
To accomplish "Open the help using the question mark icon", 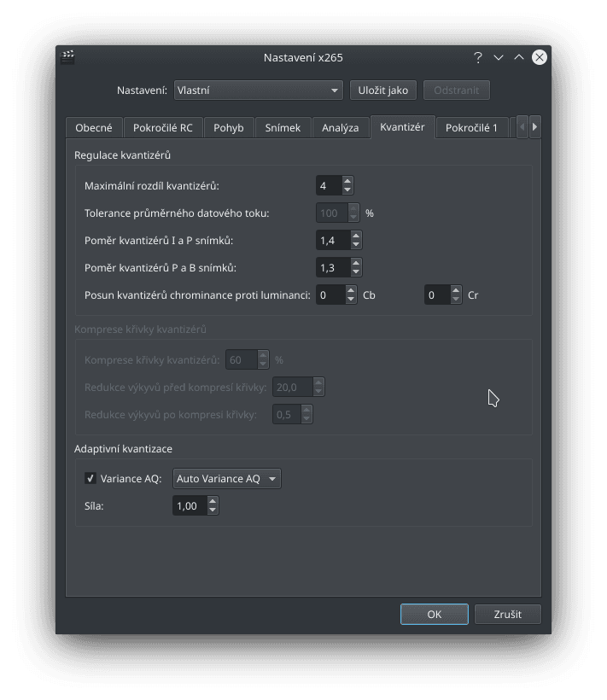I will tap(478, 57).
